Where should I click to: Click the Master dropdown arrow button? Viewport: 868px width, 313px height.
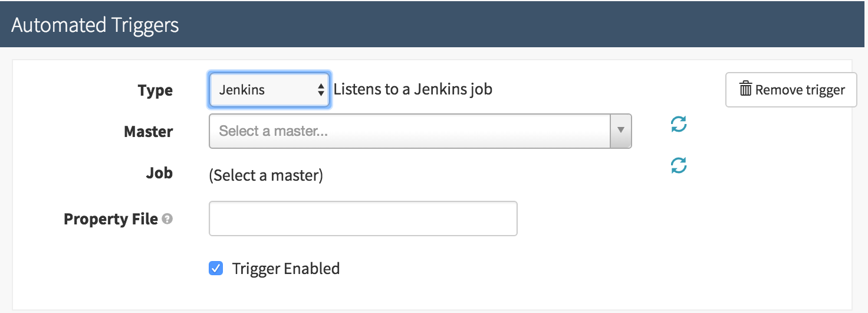620,131
